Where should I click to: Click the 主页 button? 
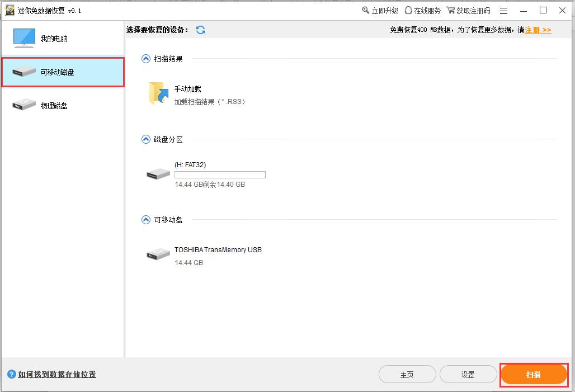[407, 375]
